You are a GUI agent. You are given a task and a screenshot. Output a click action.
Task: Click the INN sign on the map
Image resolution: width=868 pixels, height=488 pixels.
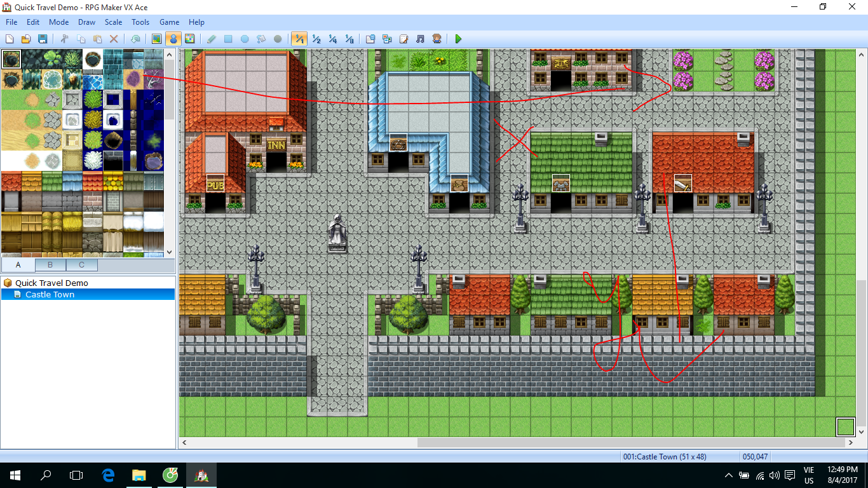tap(276, 145)
